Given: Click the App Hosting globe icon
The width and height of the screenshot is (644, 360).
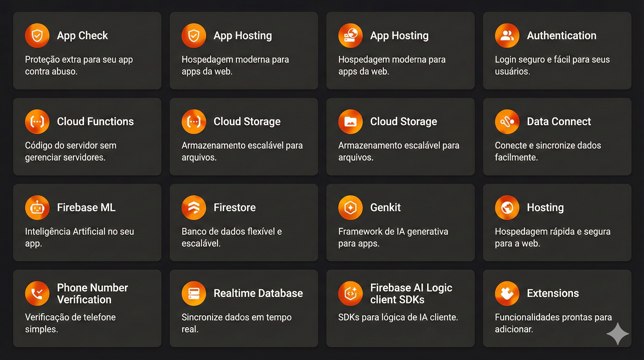Looking at the screenshot, I should [x=350, y=35].
